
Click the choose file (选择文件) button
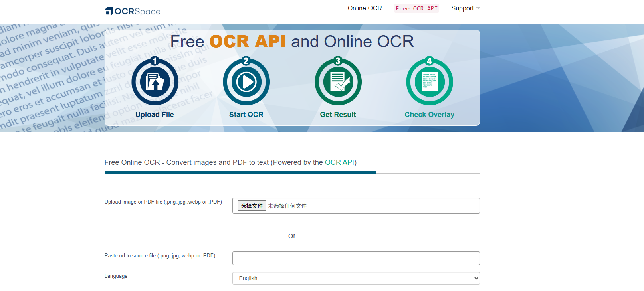(252, 206)
